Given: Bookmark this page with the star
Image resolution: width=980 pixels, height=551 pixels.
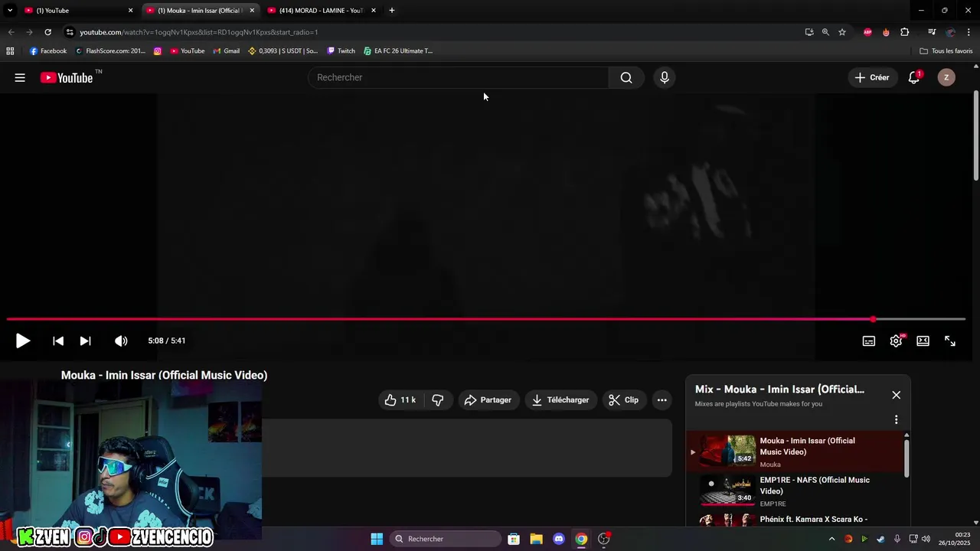Looking at the screenshot, I should pyautogui.click(x=842, y=32).
